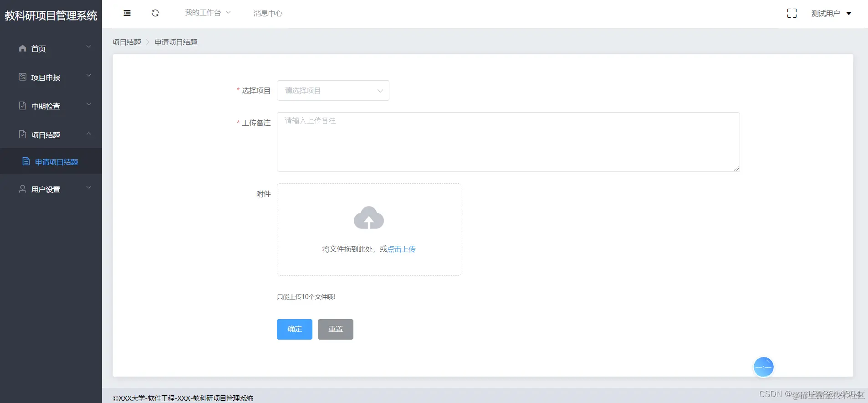Open the 测试用户 account dropdown arrow

coord(849,14)
